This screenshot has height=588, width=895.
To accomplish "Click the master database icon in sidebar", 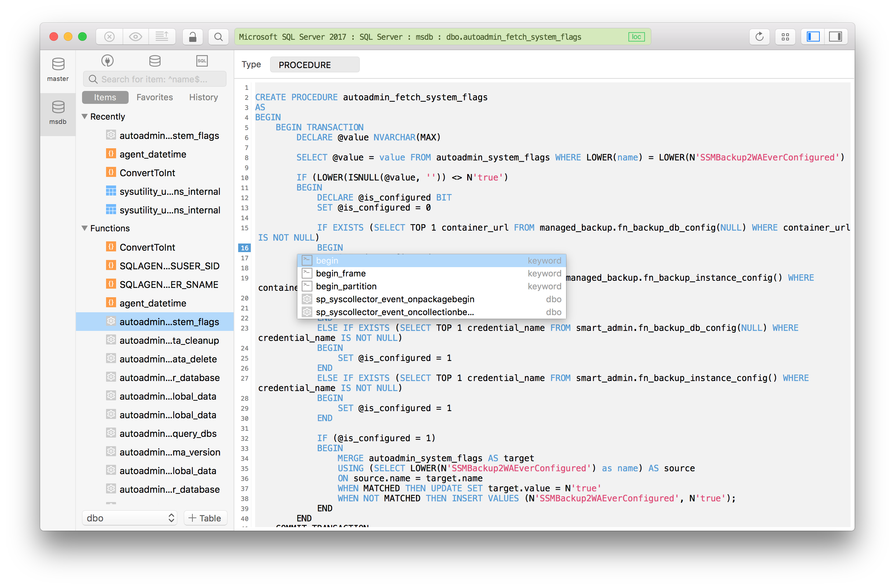I will click(58, 65).
